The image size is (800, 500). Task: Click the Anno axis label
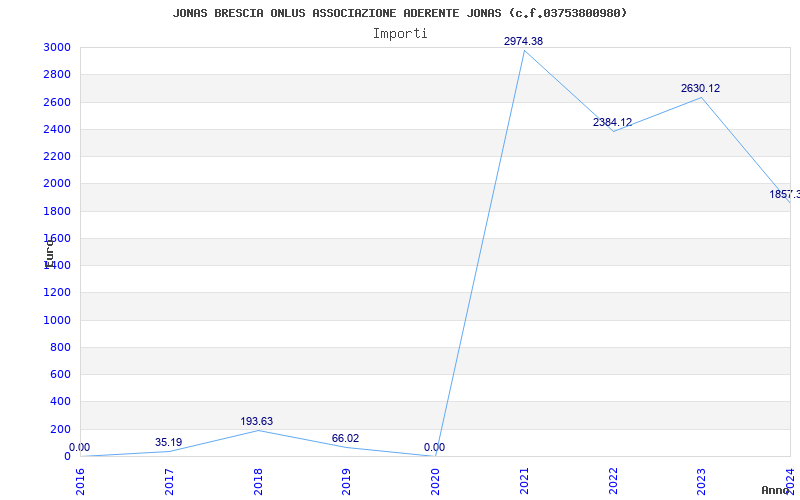click(776, 490)
